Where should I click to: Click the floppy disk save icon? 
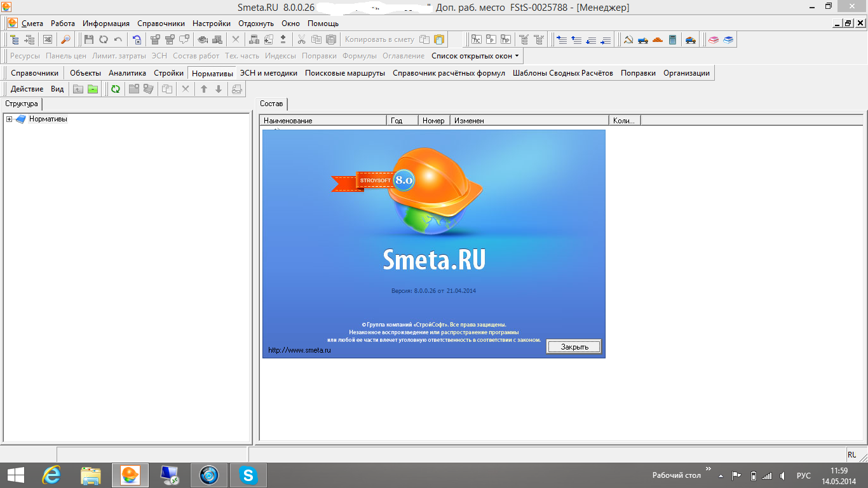pos(89,39)
